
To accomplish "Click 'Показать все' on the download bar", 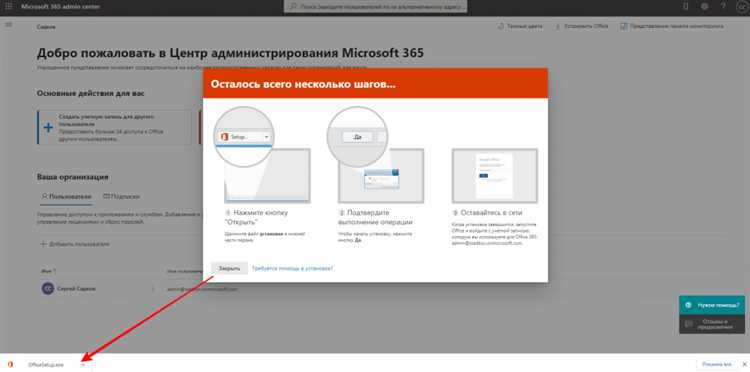I will 717,364.
